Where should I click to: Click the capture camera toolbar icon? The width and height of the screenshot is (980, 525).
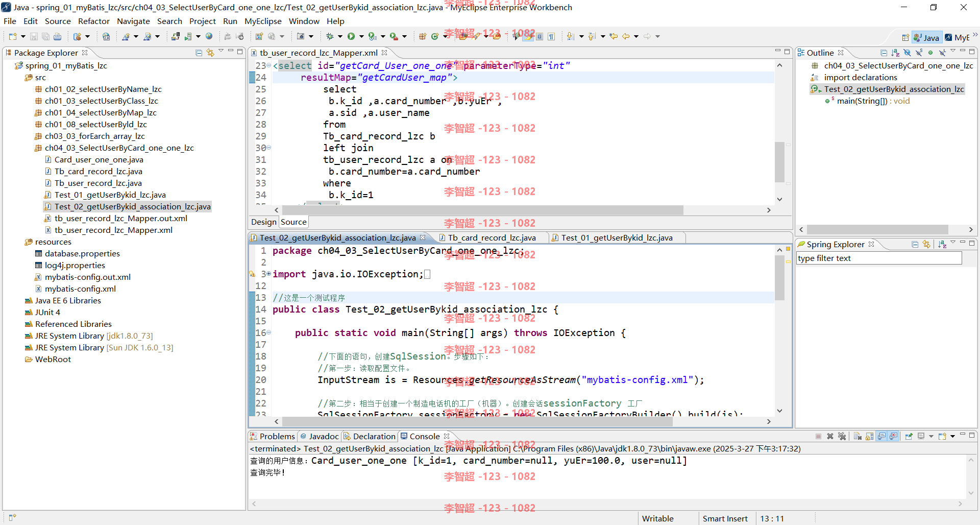pos(301,36)
